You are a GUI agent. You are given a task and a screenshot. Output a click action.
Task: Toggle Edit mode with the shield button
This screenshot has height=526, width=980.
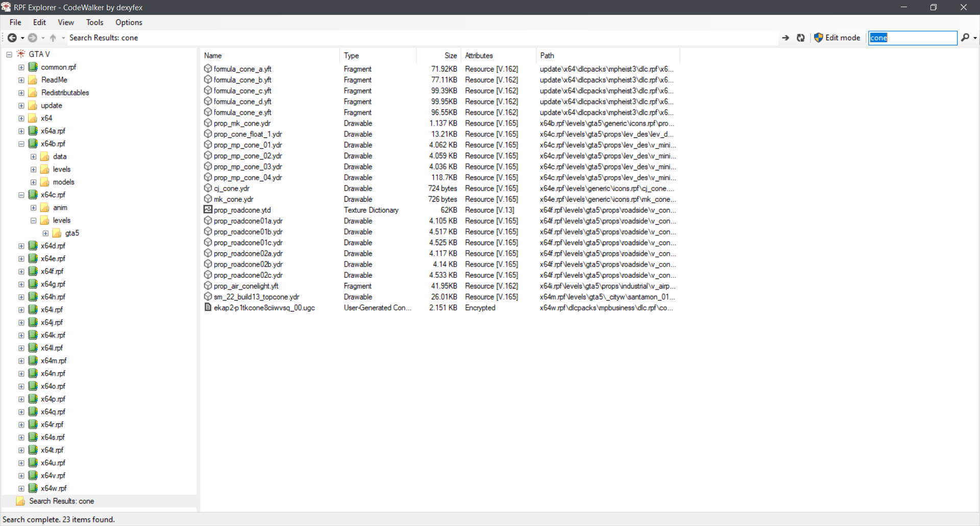click(837, 38)
